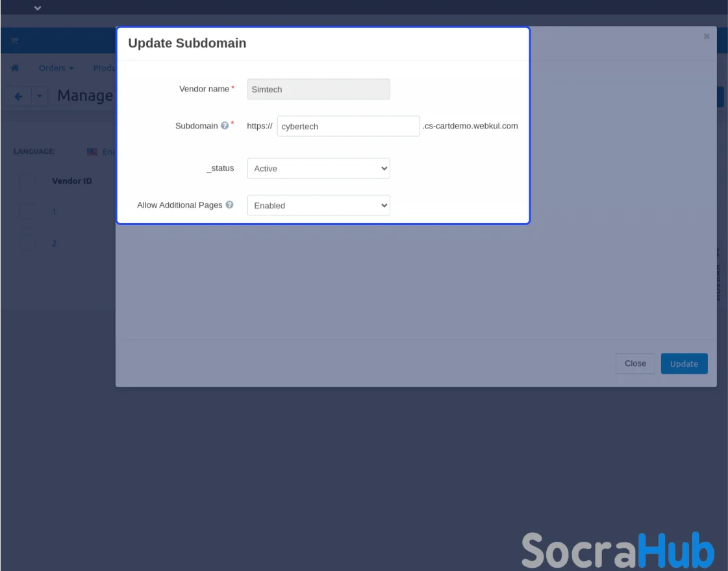Image resolution: width=728 pixels, height=571 pixels.
Task: Open the Allow Additional Pages Enabled dropdown
Action: click(x=318, y=206)
